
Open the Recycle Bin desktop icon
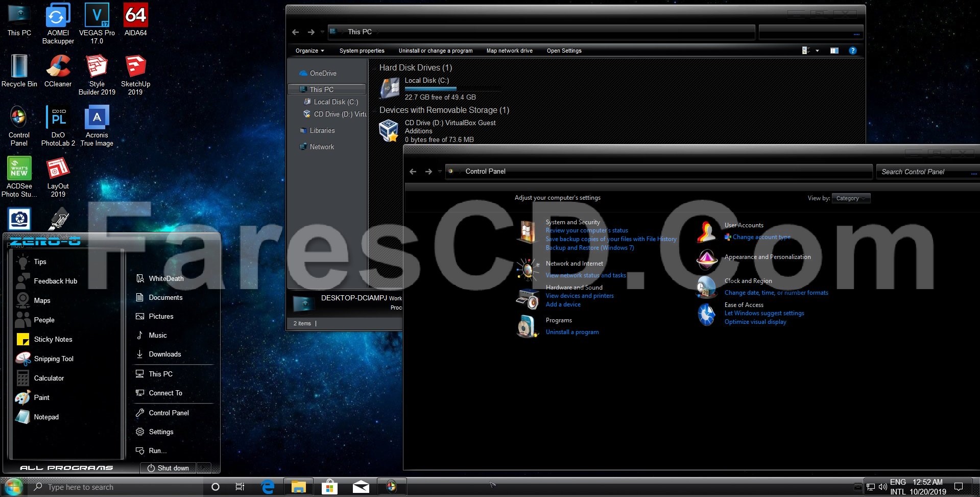19,70
